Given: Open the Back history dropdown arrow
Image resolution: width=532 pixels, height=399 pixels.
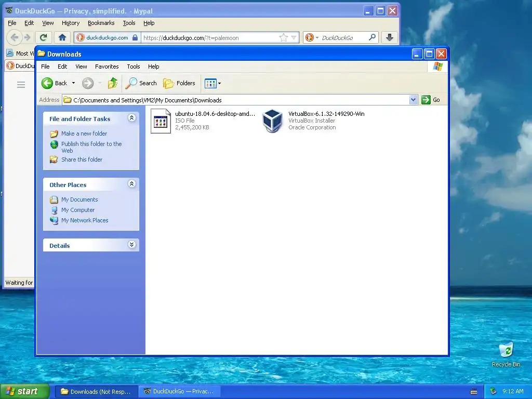Looking at the screenshot, I should (x=73, y=83).
